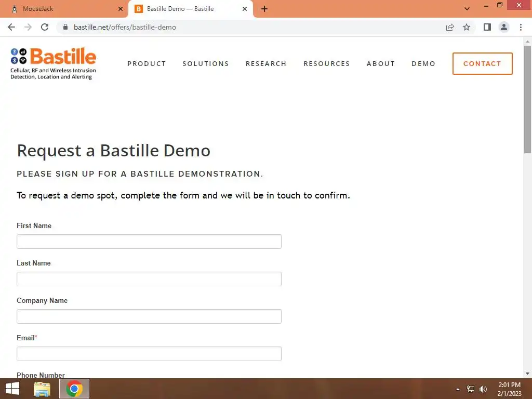Click the browser forward arrow
The width and height of the screenshot is (532, 399).
point(28,27)
